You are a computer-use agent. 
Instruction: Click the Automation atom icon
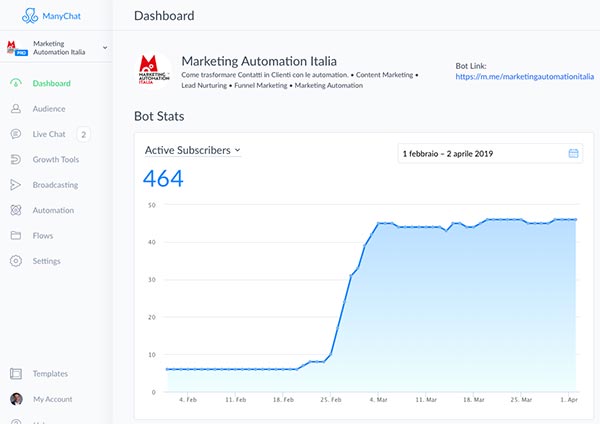tap(16, 210)
